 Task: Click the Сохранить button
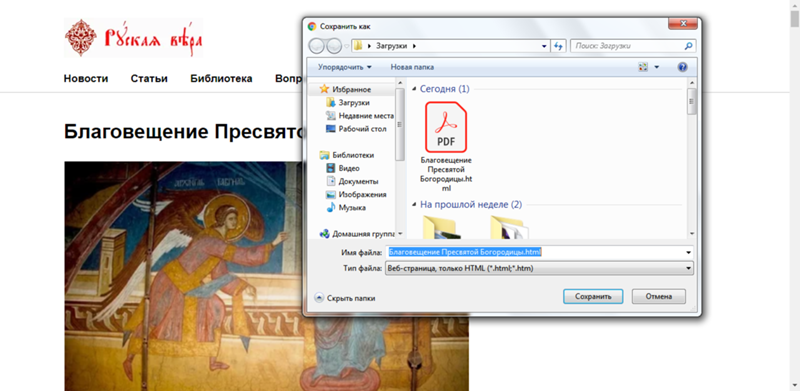[x=593, y=296]
